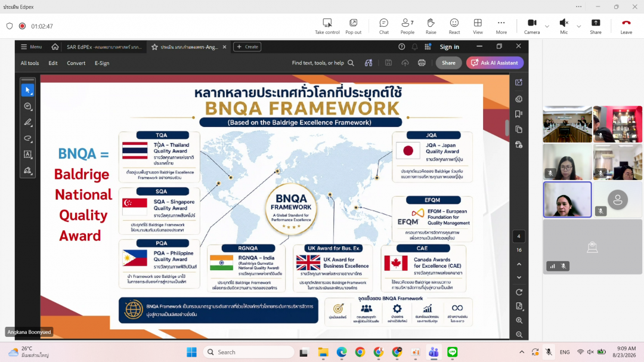Switch to the SAR EdPEx tab
The width and height of the screenshot is (644, 362).
pos(104,47)
